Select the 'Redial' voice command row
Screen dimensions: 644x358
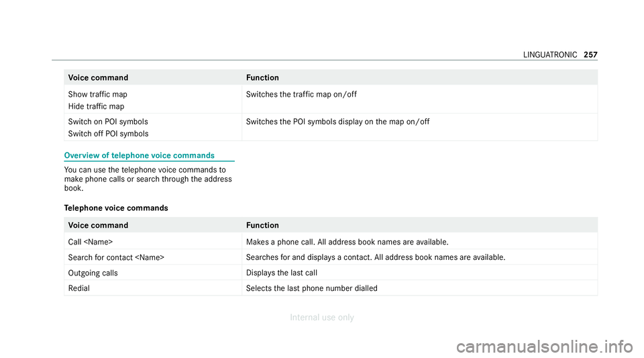[x=331, y=288]
